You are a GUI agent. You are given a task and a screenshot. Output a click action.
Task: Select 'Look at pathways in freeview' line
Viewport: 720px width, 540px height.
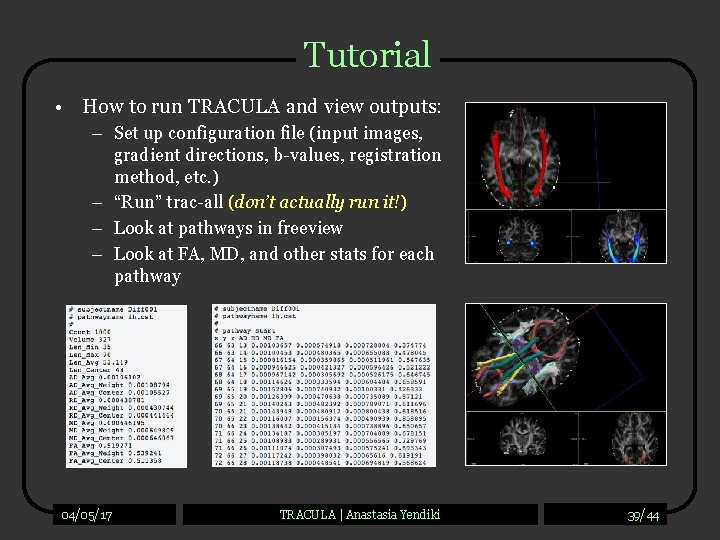(228, 228)
